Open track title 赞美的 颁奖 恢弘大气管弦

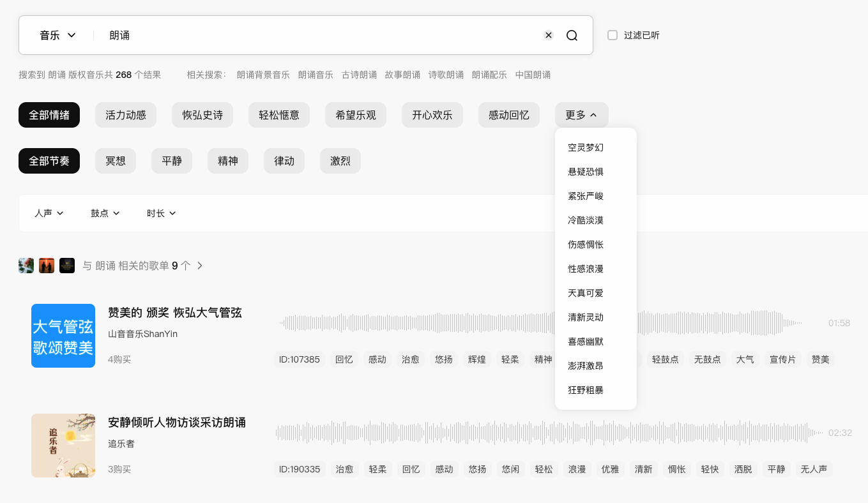(x=175, y=313)
